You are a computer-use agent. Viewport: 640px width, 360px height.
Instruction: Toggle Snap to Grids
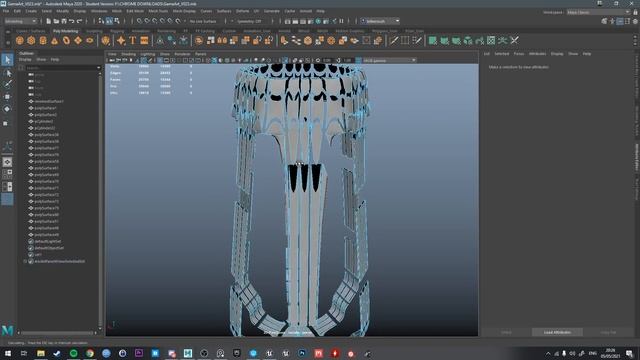click(139, 21)
